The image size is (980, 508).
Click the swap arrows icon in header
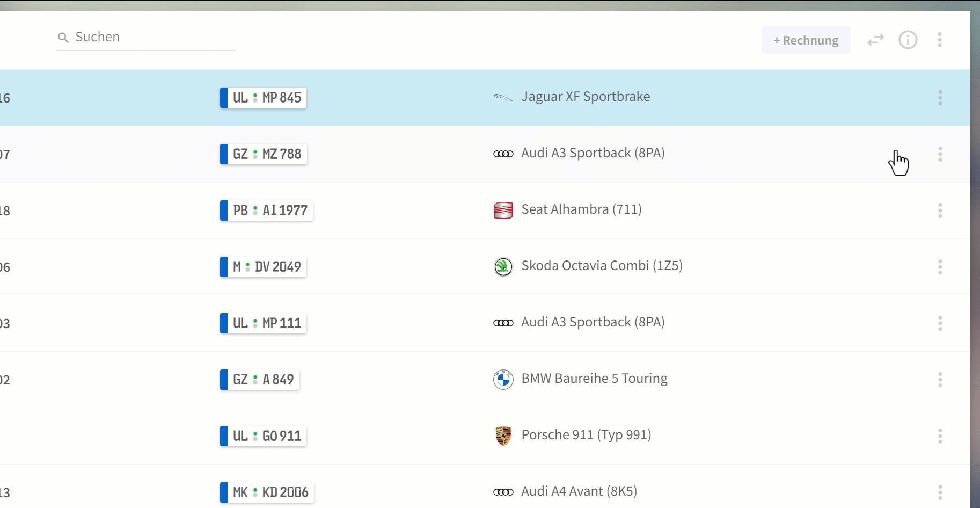876,40
